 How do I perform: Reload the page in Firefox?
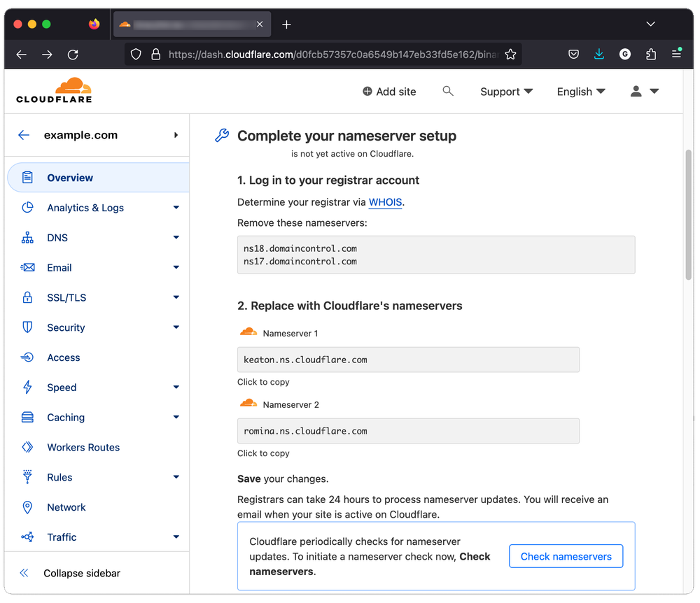pyautogui.click(x=73, y=54)
